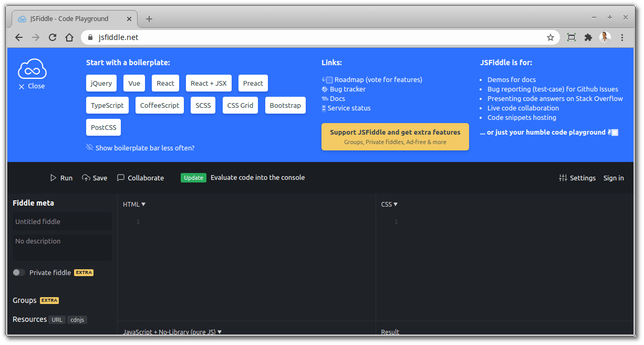The width and height of the screenshot is (644, 345).
Task: Choose the TypeScript boilerplate
Action: coord(107,105)
